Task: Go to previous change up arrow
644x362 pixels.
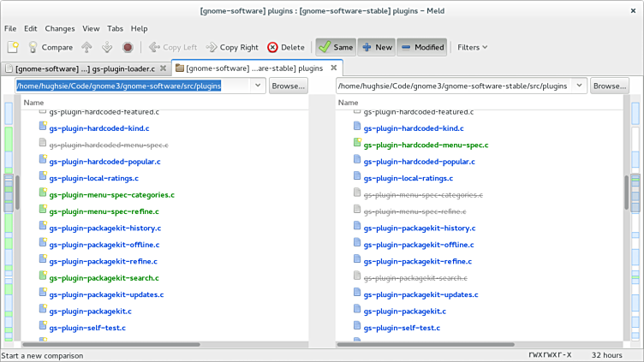Action: pyautogui.click(x=87, y=47)
